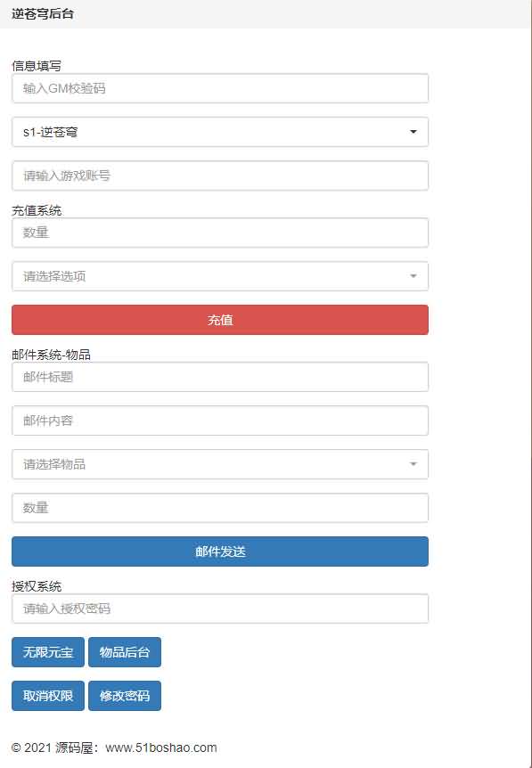The image size is (532, 768).
Task: Focus the mail item 数量 quantity input
Action: pos(220,507)
